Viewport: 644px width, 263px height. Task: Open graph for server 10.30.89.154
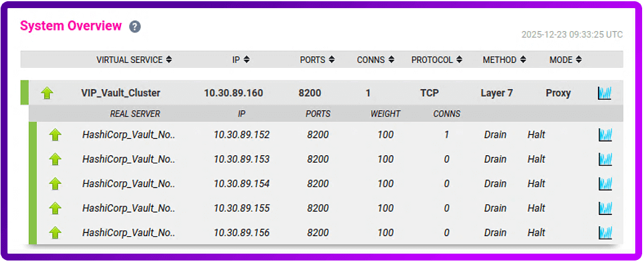coord(605,184)
